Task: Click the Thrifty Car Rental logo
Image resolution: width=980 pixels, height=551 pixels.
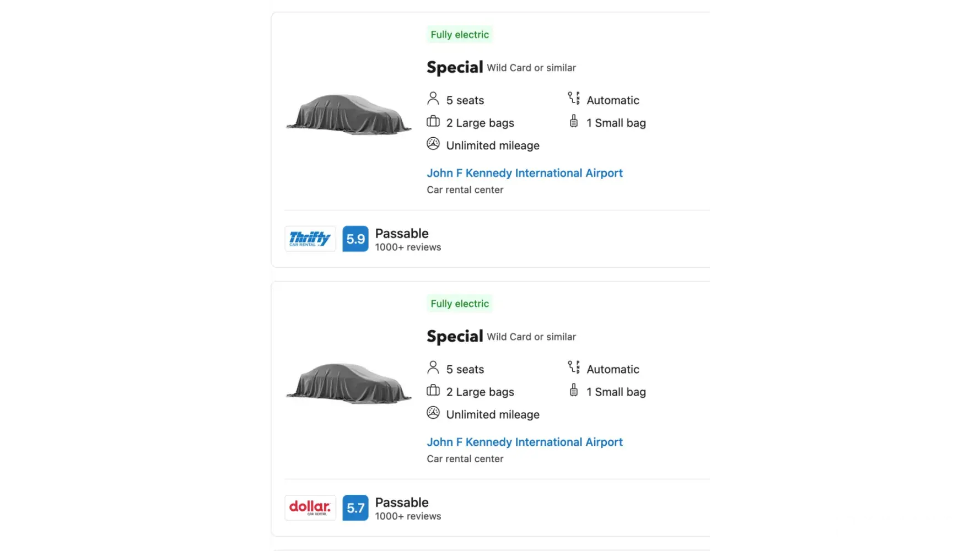Action: click(310, 239)
